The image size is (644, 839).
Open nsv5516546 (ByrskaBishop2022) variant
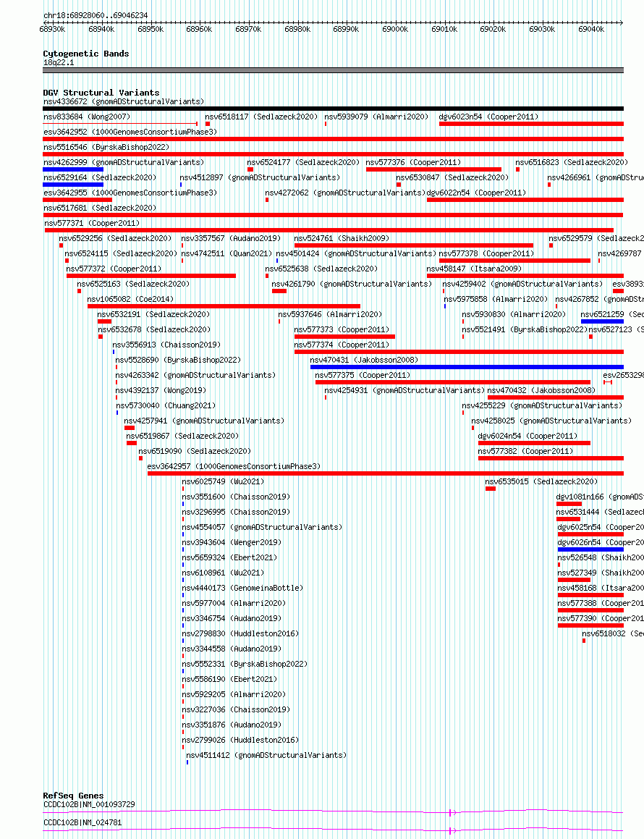coord(106,147)
